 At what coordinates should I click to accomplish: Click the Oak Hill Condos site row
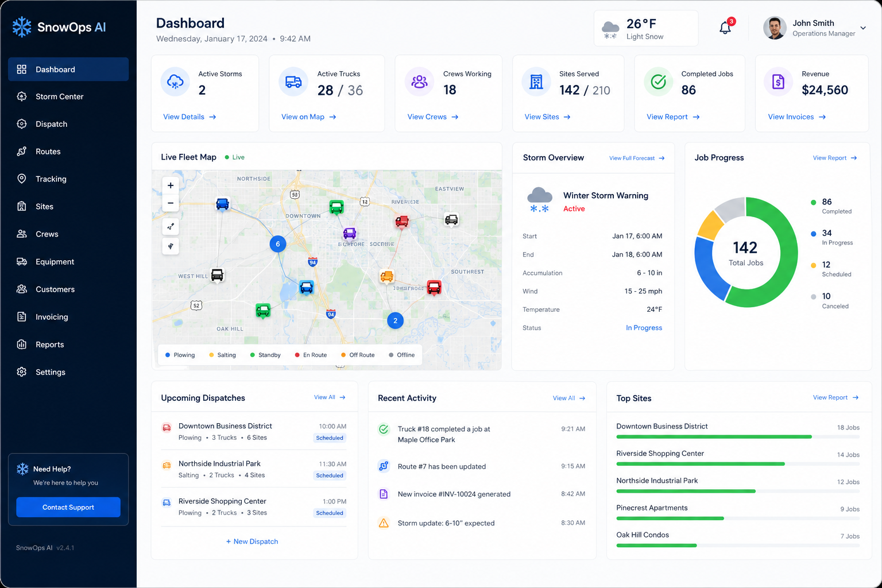tap(738, 540)
